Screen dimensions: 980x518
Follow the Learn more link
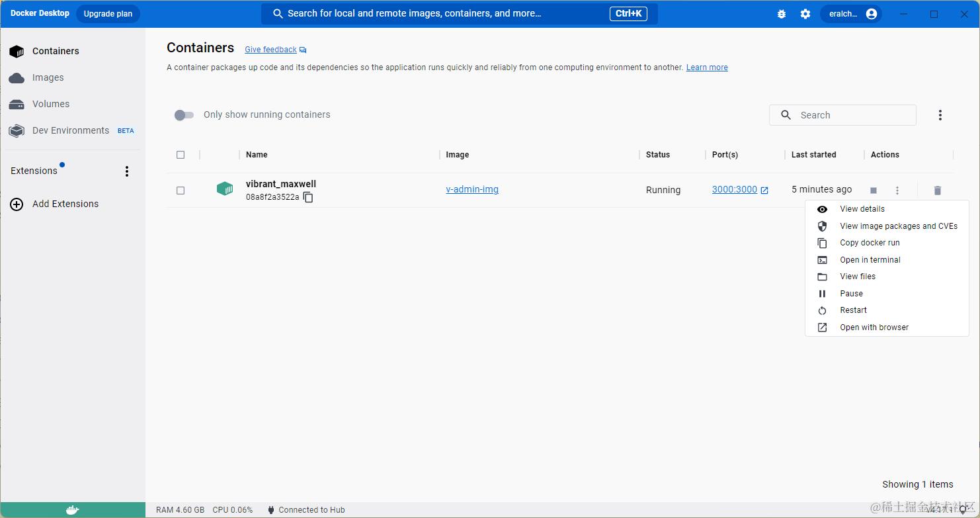coord(707,67)
